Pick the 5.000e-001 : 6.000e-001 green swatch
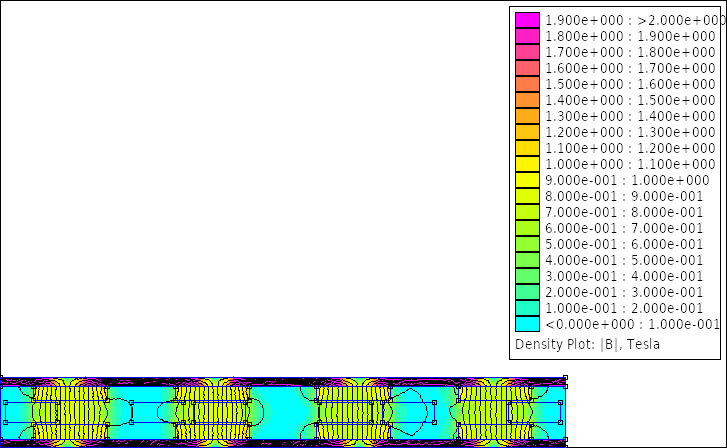 click(x=527, y=244)
